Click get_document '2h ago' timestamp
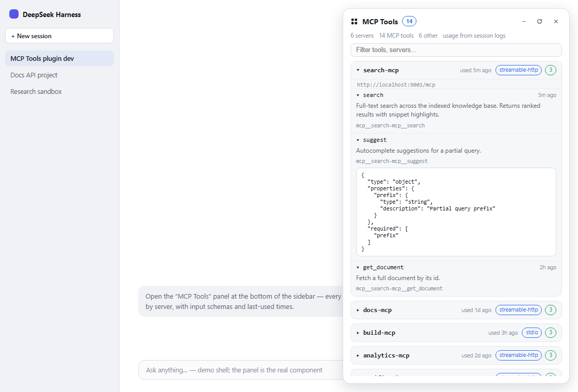This screenshot has height=392, width=578. (548, 268)
